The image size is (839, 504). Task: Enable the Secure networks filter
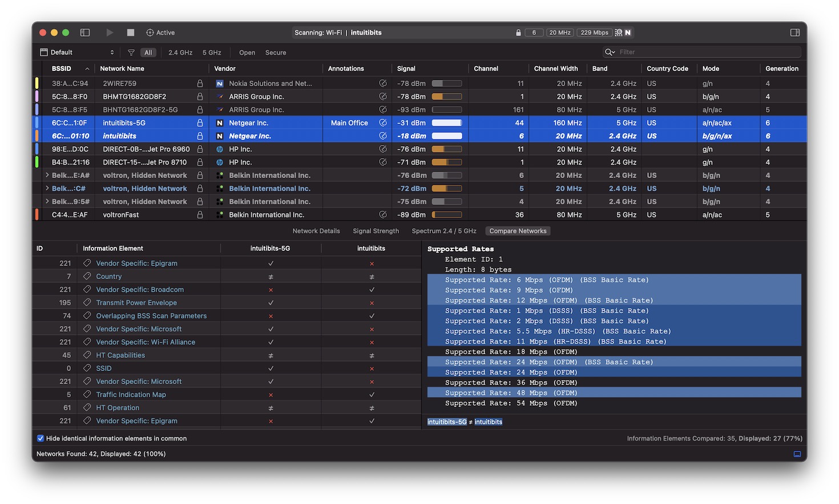275,53
